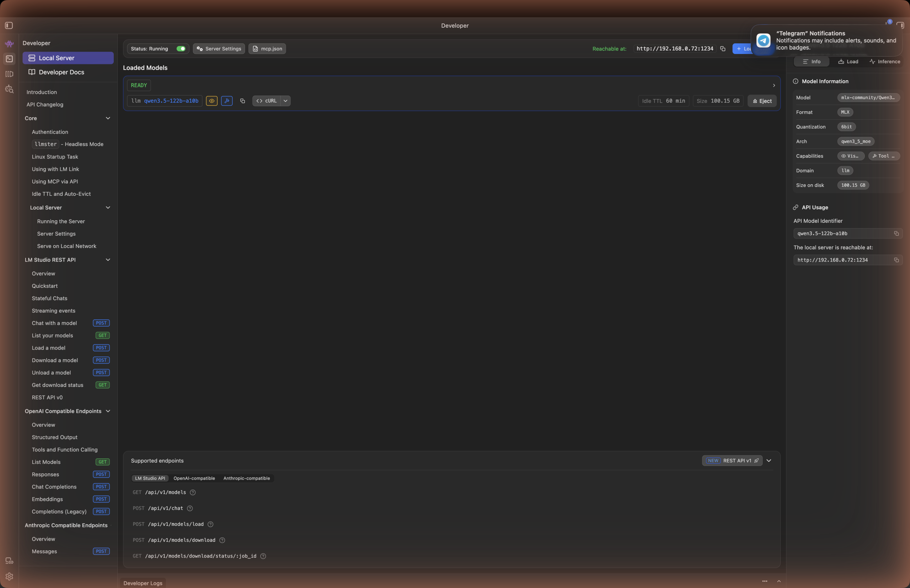
Task: Select the Anthropic-compatible endpoints tab
Action: pyautogui.click(x=246, y=479)
